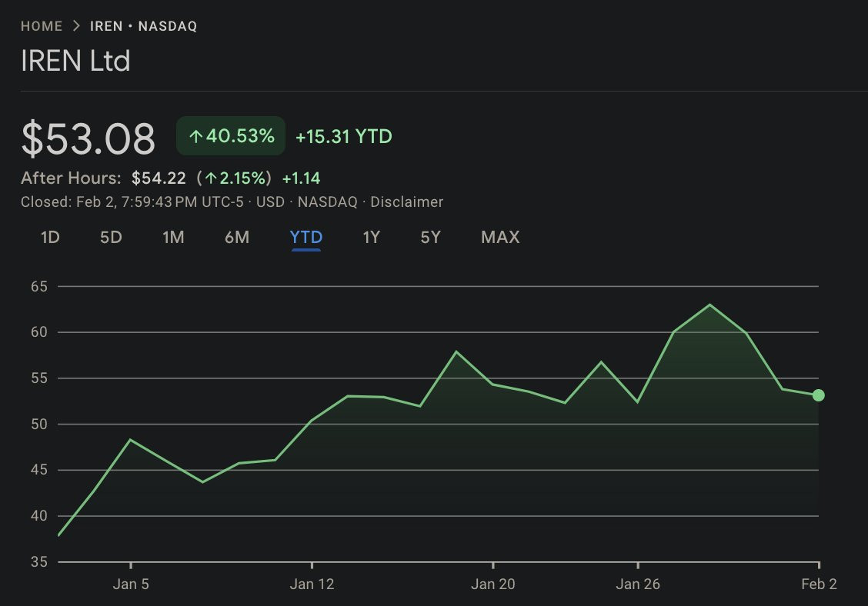
Task: Click the Feb 2 axis label
Action: (x=819, y=584)
